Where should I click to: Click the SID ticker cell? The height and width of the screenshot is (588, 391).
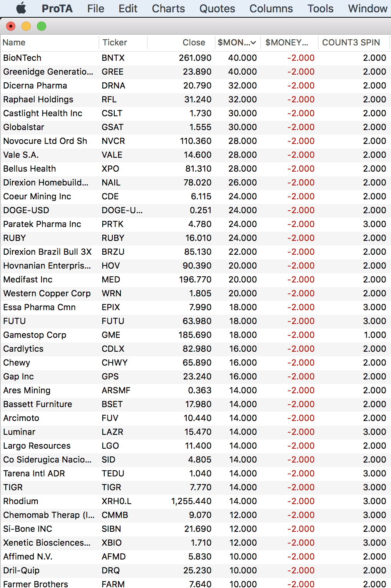[x=108, y=459]
